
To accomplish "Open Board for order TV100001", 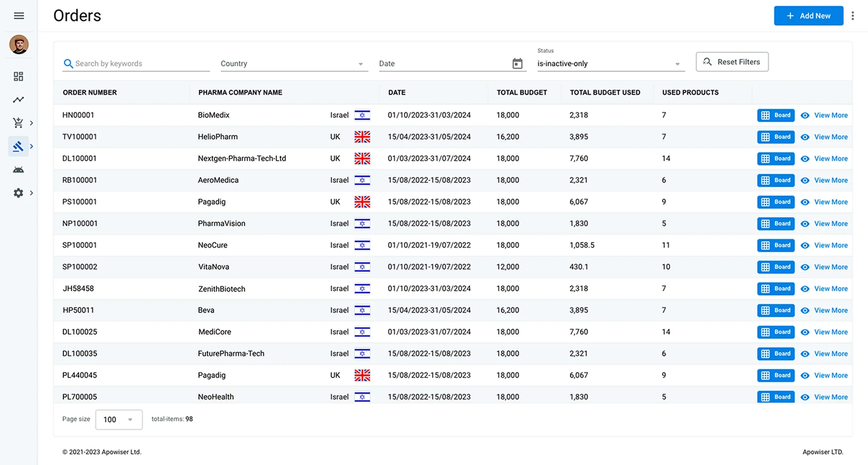I will (x=776, y=137).
